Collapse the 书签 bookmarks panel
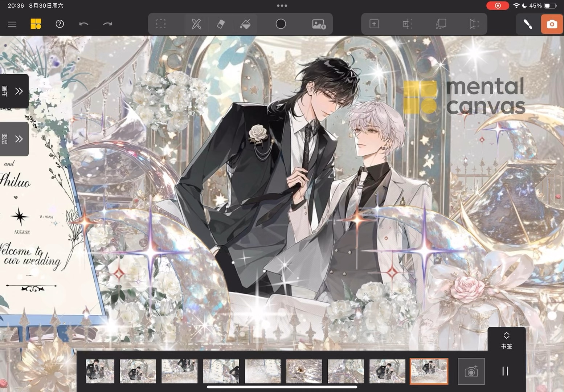Image resolution: width=564 pixels, height=392 pixels. click(x=506, y=340)
